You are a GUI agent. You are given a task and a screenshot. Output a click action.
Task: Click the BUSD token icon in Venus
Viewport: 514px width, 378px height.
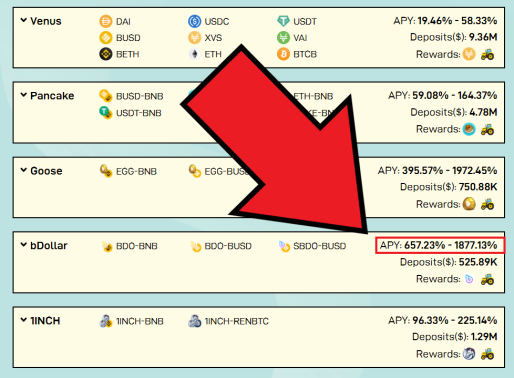(106, 38)
